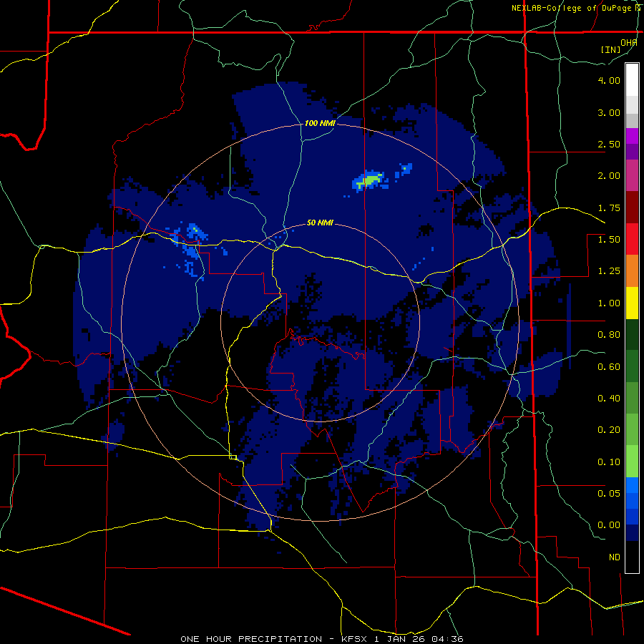The image size is (644, 644).
Task: Click the 4.00 legend value
Action: [x=609, y=80]
